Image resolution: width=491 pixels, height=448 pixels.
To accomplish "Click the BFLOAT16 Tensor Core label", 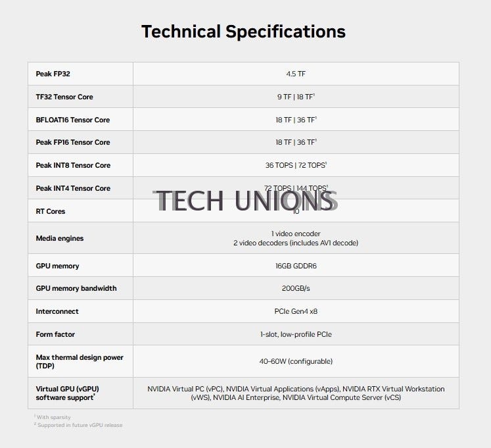I will click(x=73, y=120).
